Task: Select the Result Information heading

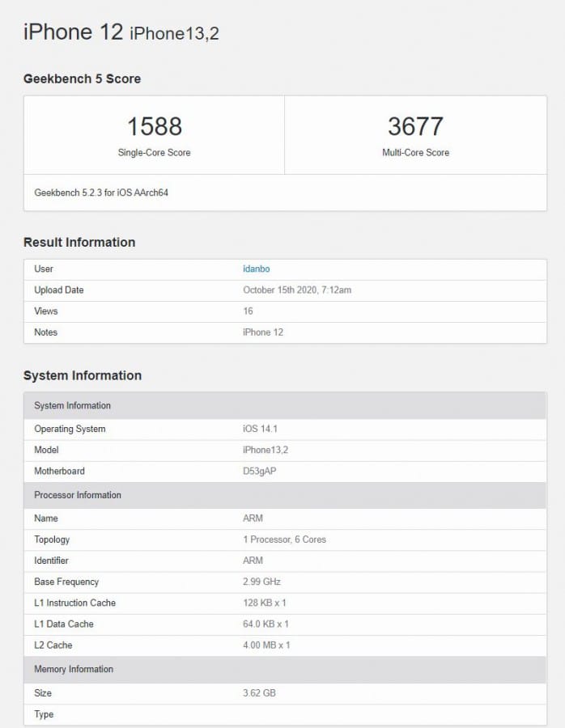Action: point(79,242)
